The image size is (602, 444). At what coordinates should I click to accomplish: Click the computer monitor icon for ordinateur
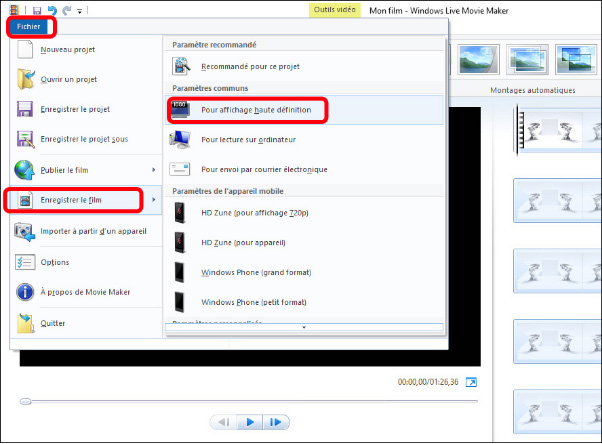tap(180, 139)
